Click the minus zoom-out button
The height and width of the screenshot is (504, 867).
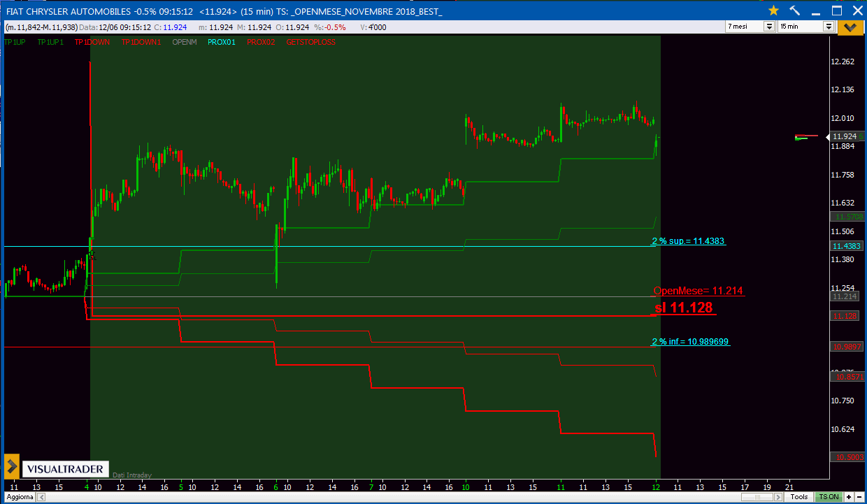[x=858, y=497]
